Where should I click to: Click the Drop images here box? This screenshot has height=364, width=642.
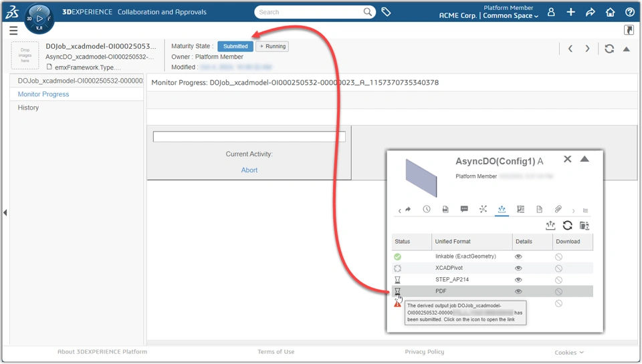pos(25,55)
